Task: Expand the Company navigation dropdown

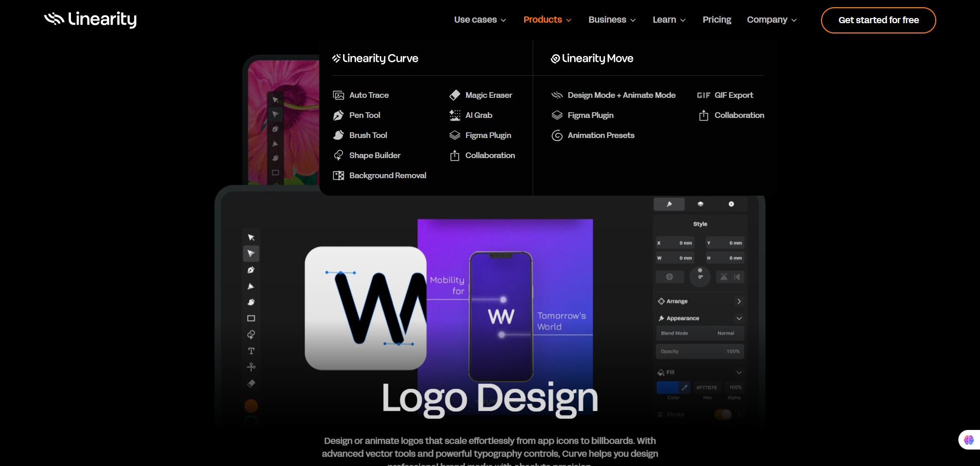Action: [771, 20]
